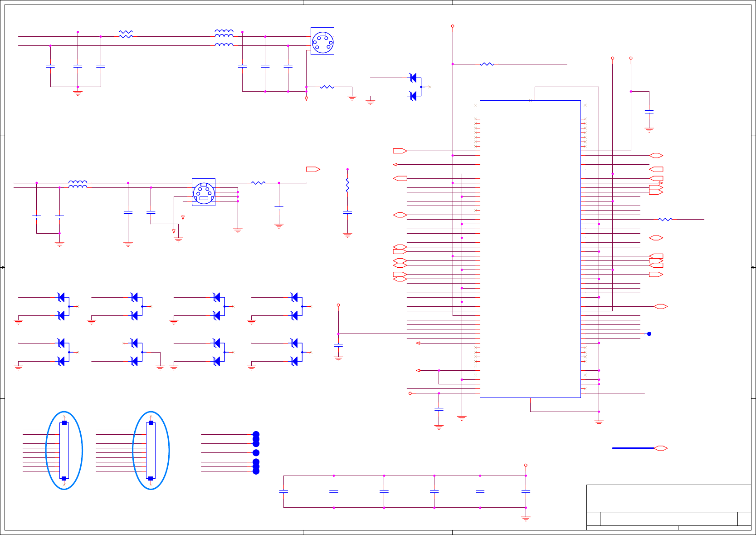Click the large rectangular IC body
This screenshot has width=756, height=535.
pos(530,249)
